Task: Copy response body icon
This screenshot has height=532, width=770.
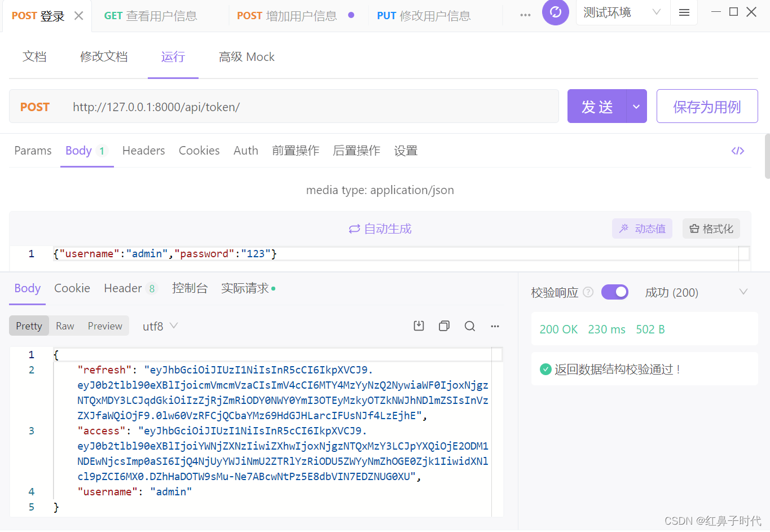Action: click(444, 326)
